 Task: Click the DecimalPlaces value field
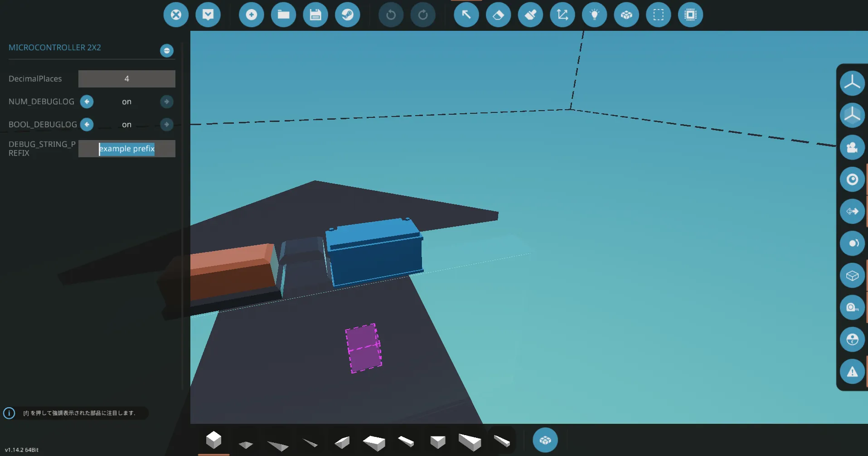126,79
